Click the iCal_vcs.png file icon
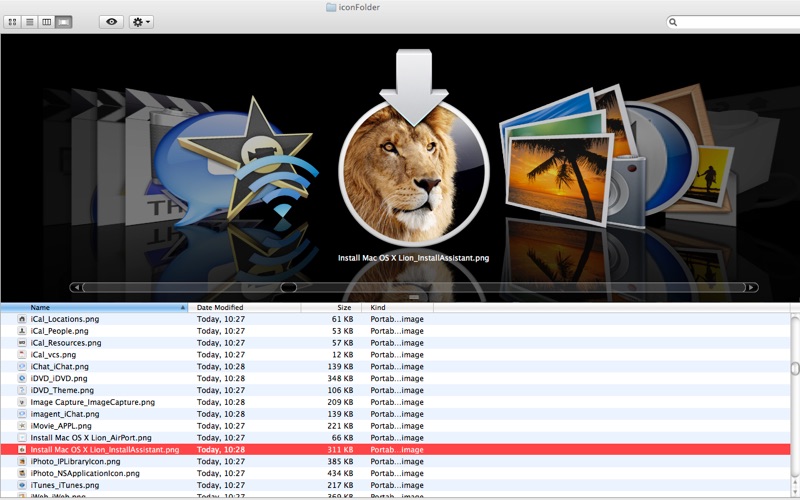Screen dimensions: 800x500 [22, 355]
